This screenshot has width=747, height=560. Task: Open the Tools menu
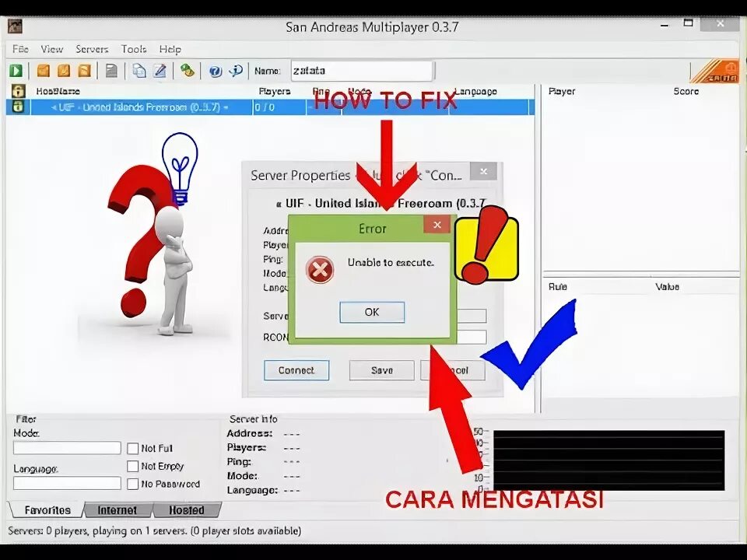133,49
